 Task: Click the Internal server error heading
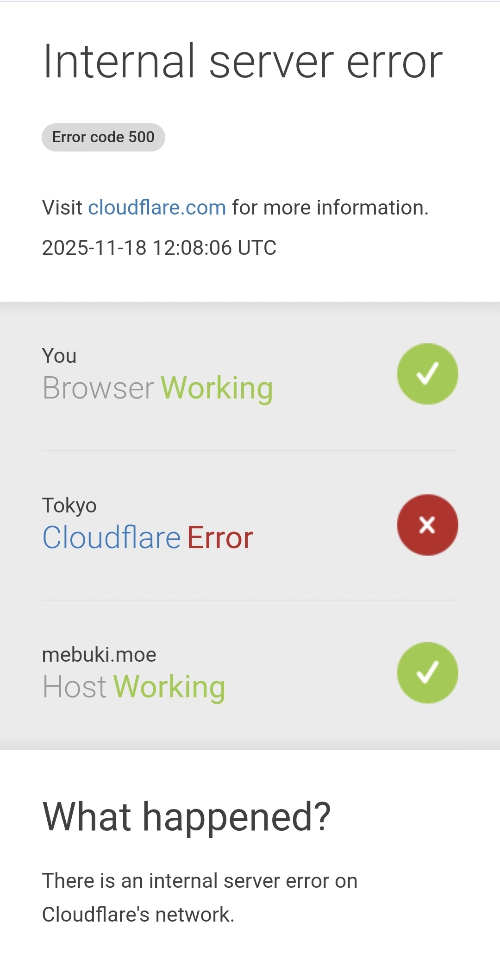pyautogui.click(x=243, y=62)
